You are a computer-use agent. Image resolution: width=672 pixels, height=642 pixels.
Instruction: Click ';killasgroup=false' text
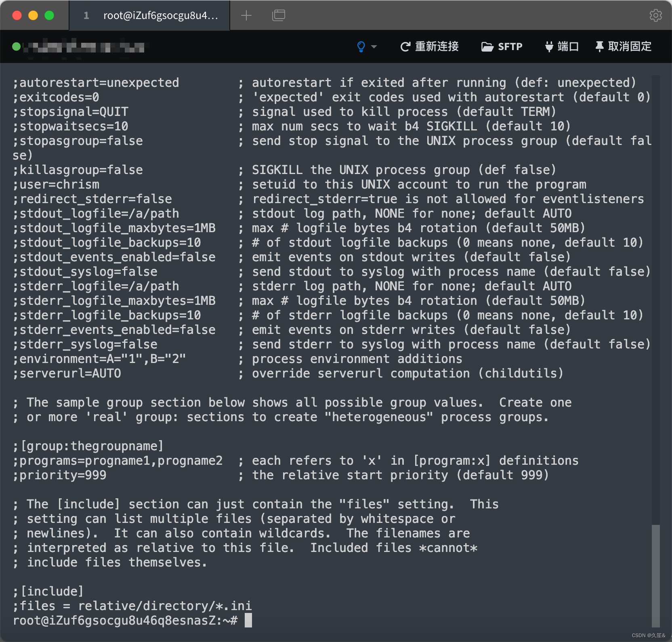[x=78, y=170]
